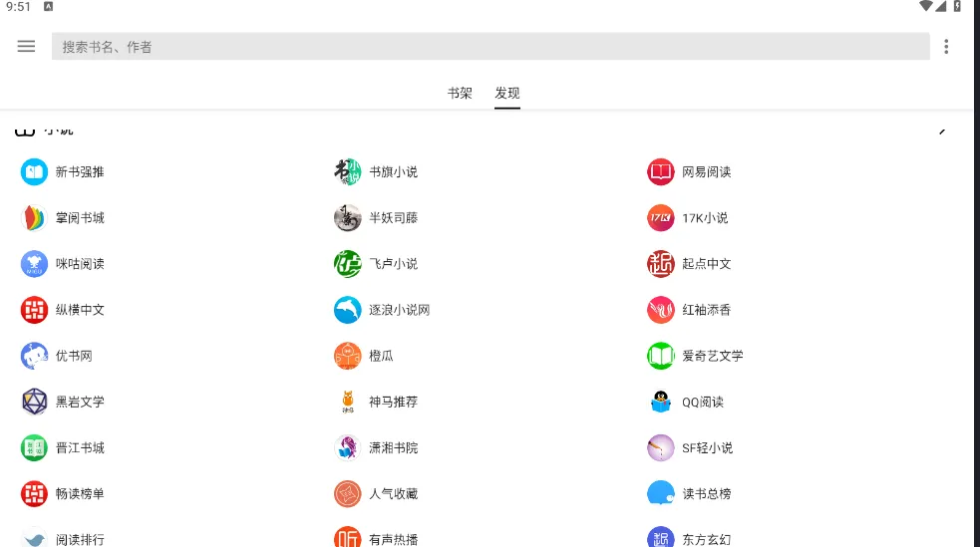Tap the 橙瓜 orange icon
Viewport: 980px width, 547px height.
[348, 356]
